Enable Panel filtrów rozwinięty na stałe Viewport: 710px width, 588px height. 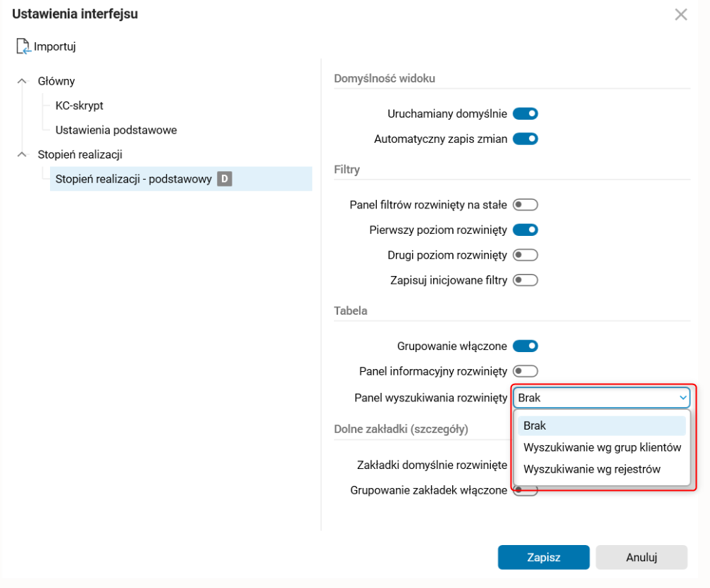pyautogui.click(x=525, y=205)
